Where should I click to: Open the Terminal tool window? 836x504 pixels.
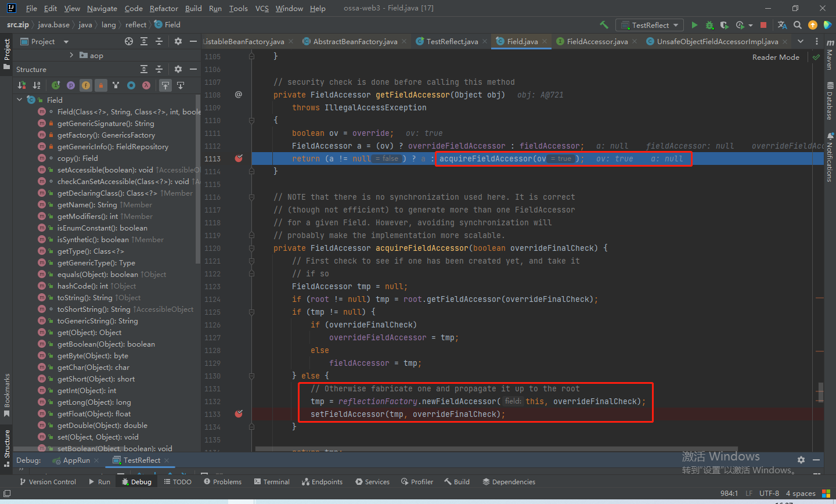[272, 481]
